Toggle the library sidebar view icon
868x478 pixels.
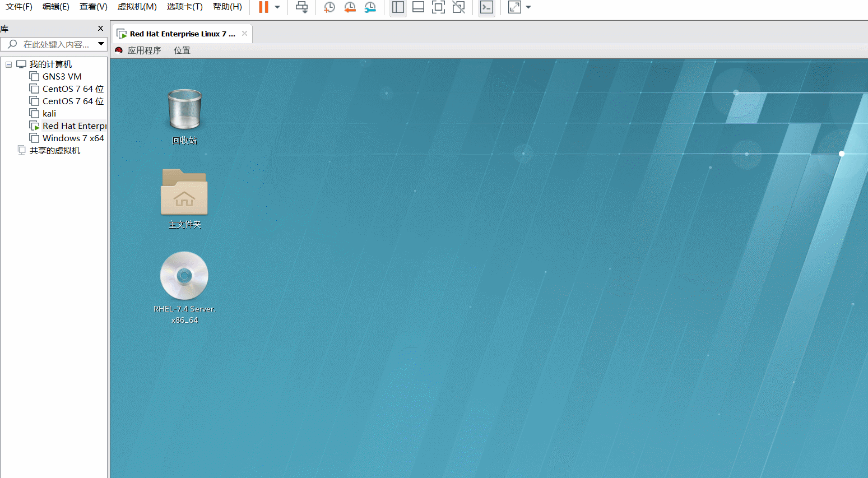pos(398,7)
